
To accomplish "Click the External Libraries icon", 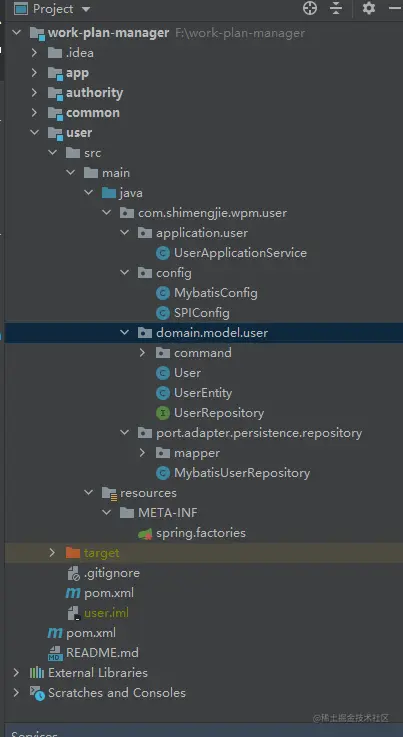I will (x=37, y=673).
